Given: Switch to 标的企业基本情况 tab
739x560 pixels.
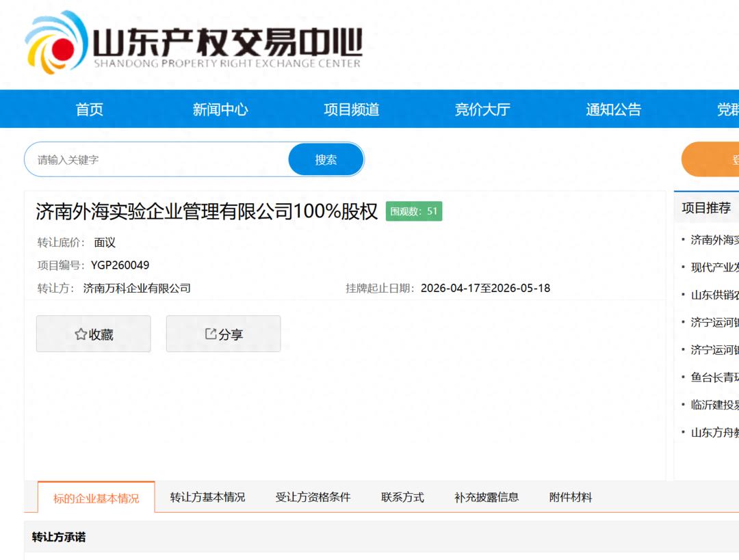Looking at the screenshot, I should [96, 498].
